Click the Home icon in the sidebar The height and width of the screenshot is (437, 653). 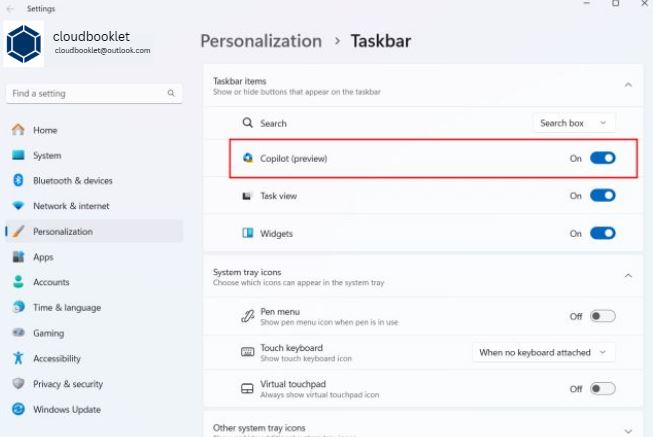coord(18,130)
